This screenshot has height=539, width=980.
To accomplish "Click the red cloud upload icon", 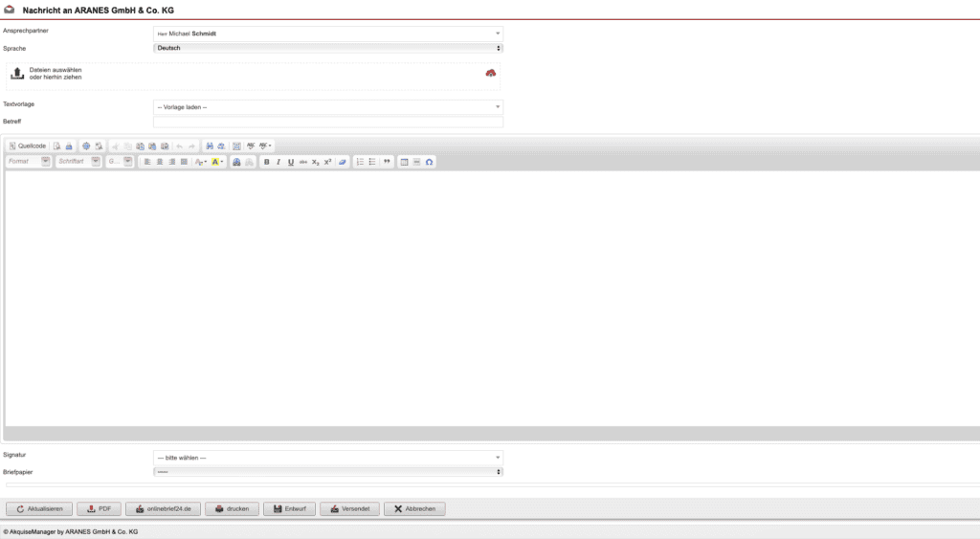I will (491, 73).
